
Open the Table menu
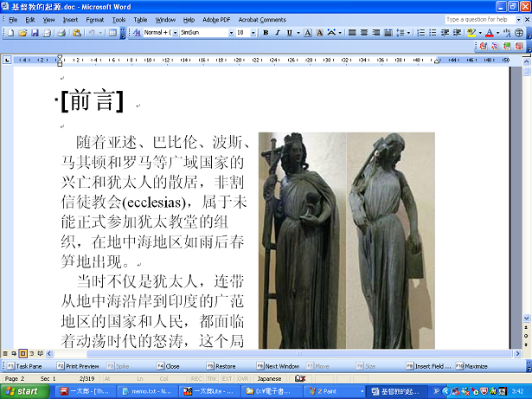pyautogui.click(x=140, y=19)
